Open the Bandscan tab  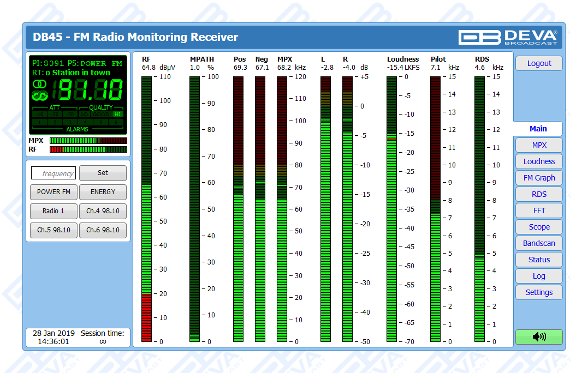538,243
